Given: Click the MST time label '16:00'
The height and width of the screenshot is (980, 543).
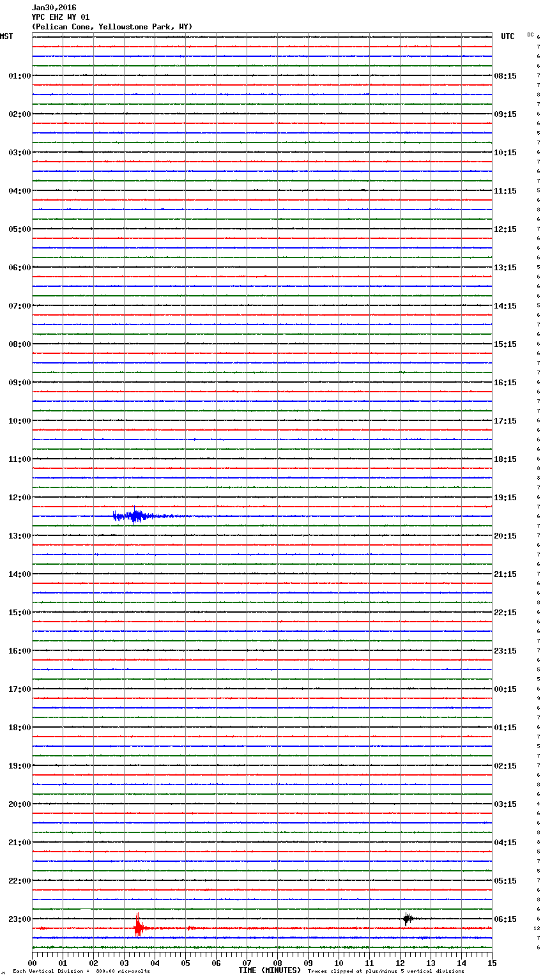Looking at the screenshot, I should pos(20,651).
